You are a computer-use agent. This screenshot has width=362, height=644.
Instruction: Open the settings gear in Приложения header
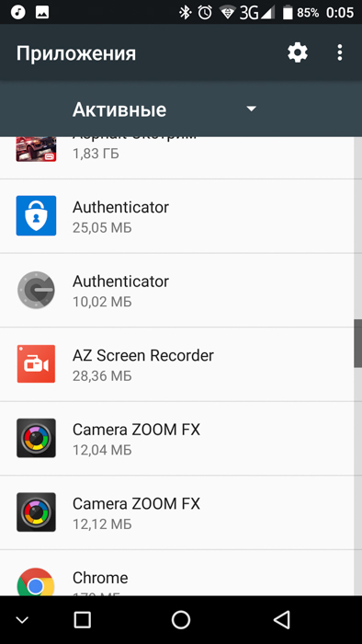click(x=297, y=53)
